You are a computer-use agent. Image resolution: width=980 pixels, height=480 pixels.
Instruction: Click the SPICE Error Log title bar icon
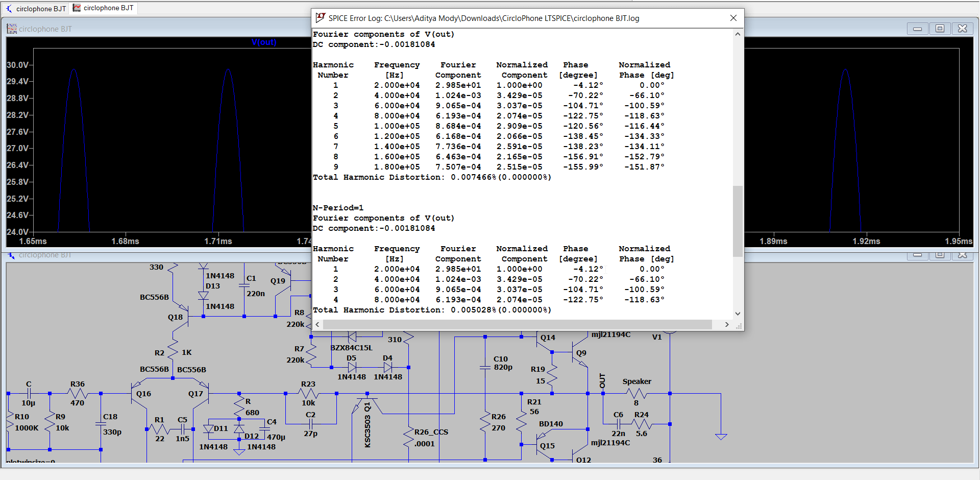pyautogui.click(x=320, y=18)
